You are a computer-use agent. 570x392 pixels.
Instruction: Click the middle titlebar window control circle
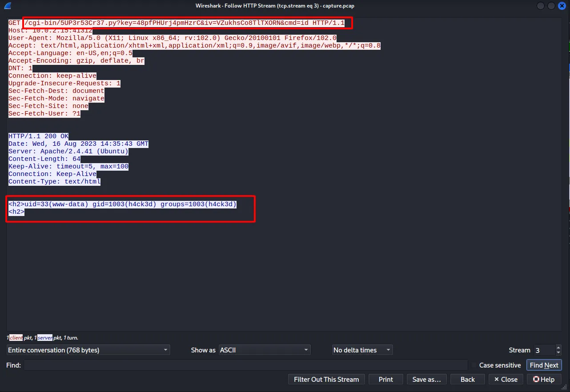551,6
